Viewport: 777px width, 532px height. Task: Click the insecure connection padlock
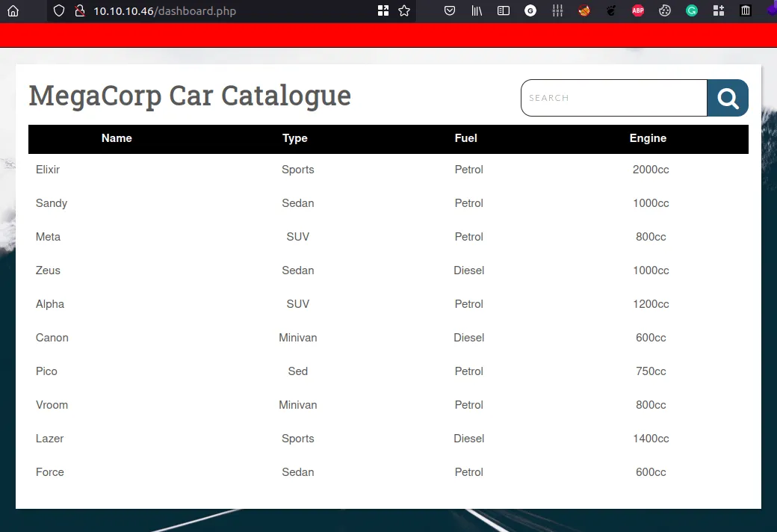[78, 11]
